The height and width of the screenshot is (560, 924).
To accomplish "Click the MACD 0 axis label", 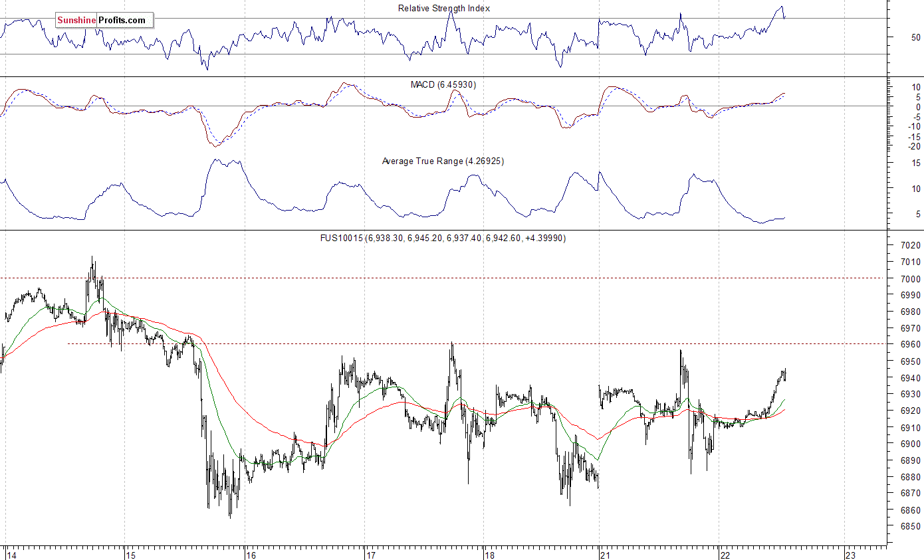I will pos(918,107).
